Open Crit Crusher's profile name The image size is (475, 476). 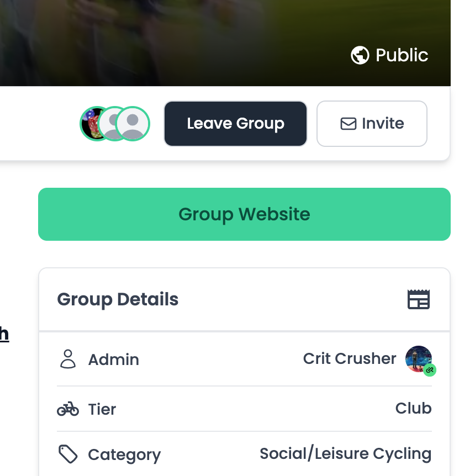pyautogui.click(x=350, y=358)
